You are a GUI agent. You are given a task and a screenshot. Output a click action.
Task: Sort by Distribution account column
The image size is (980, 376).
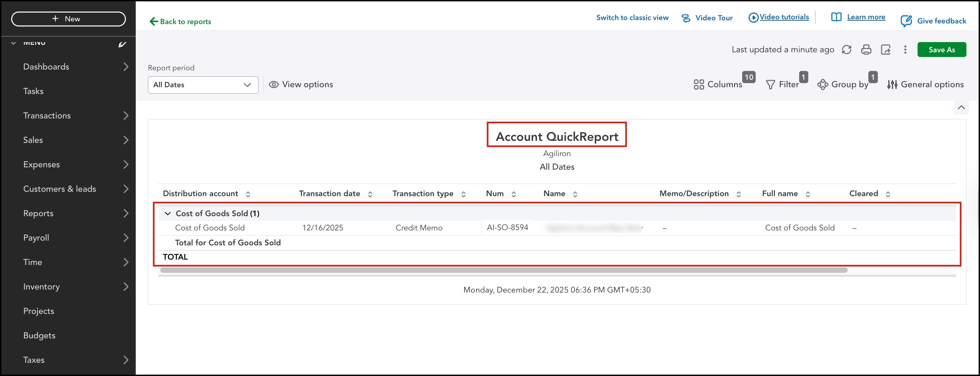pyautogui.click(x=248, y=194)
